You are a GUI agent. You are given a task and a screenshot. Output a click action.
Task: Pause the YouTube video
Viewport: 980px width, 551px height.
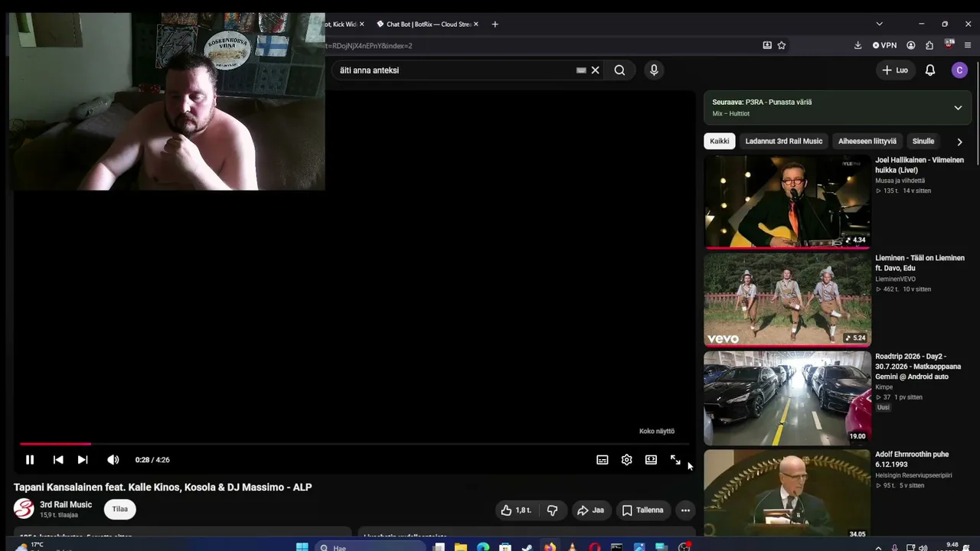(30, 460)
